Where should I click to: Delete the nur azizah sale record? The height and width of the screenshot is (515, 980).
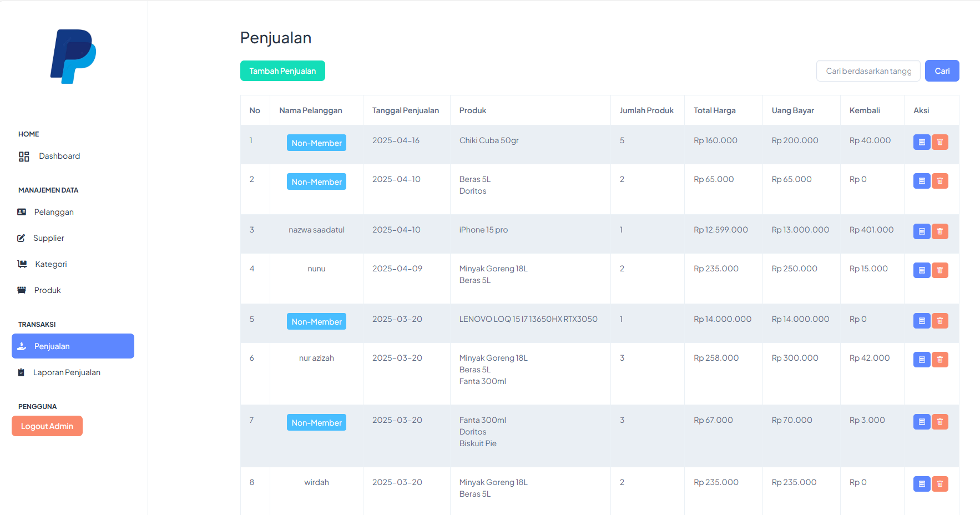pyautogui.click(x=940, y=360)
